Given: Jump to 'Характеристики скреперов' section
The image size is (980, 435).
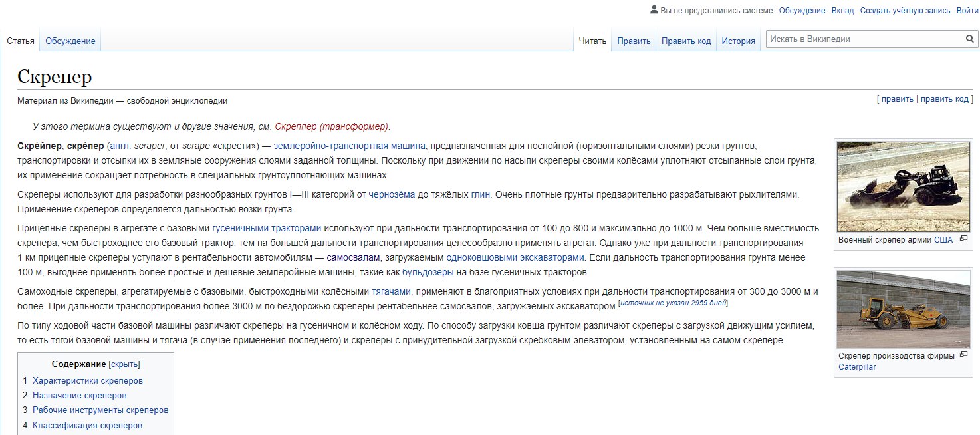Looking at the screenshot, I should 88,381.
